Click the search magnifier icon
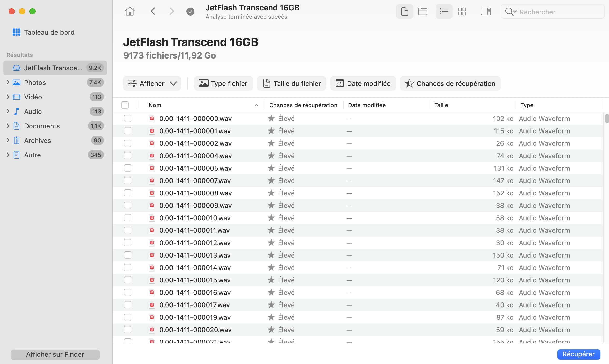Image resolution: width=609 pixels, height=364 pixels. tap(509, 12)
